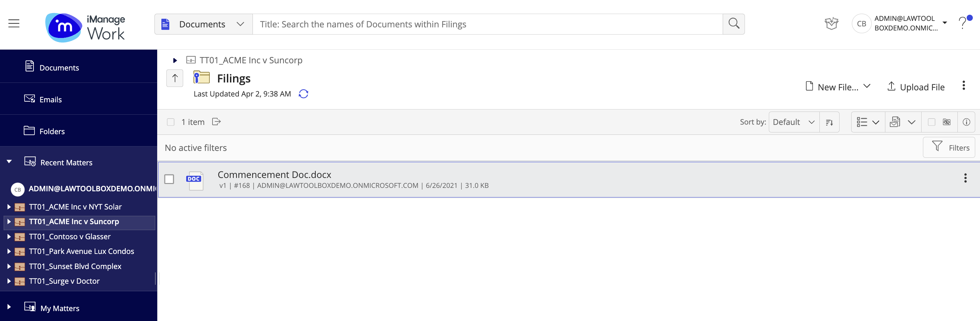Refresh the folder's last-updated status

[303, 94]
